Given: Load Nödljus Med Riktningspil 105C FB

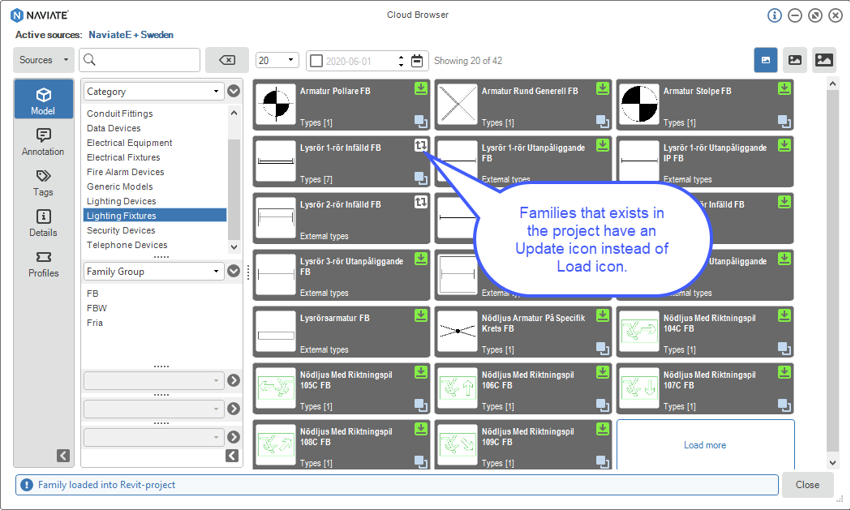Looking at the screenshot, I should point(421,372).
